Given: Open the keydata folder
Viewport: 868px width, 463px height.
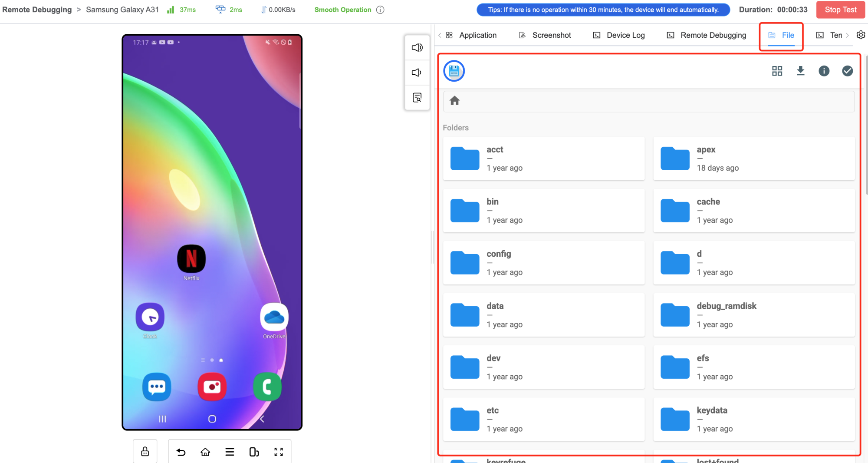Looking at the screenshot, I should 754,419.
